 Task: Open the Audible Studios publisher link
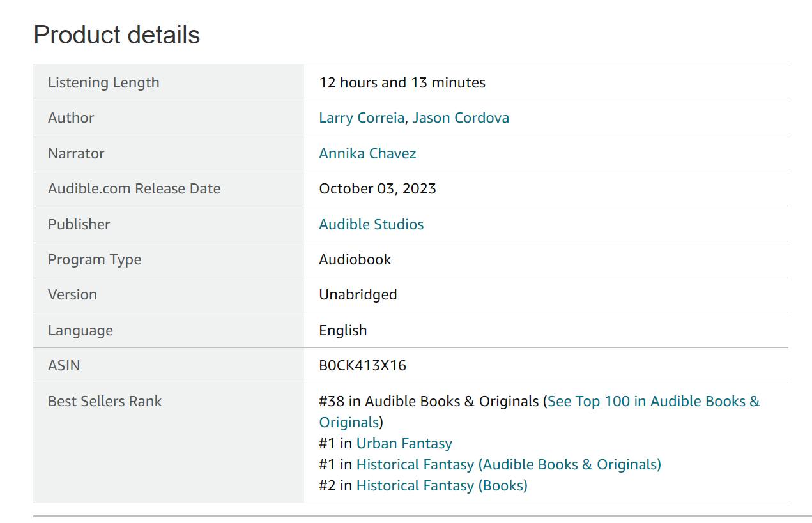coord(371,224)
